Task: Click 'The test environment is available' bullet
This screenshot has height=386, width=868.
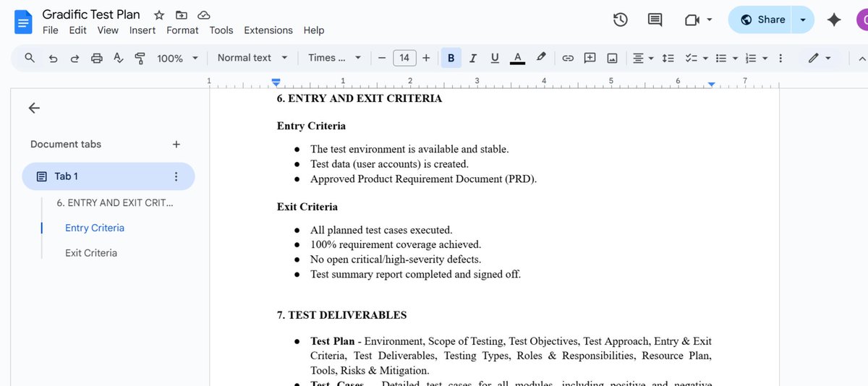Action: click(x=409, y=149)
